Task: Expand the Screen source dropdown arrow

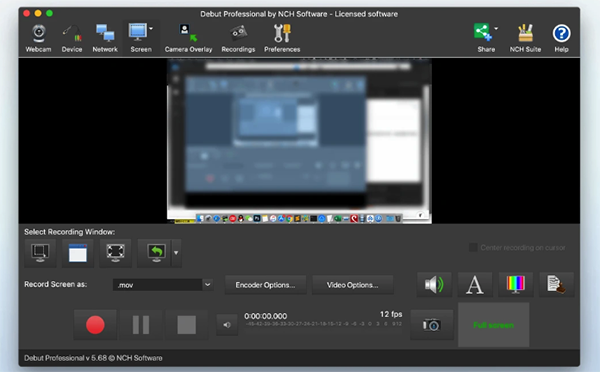Action: (151, 29)
